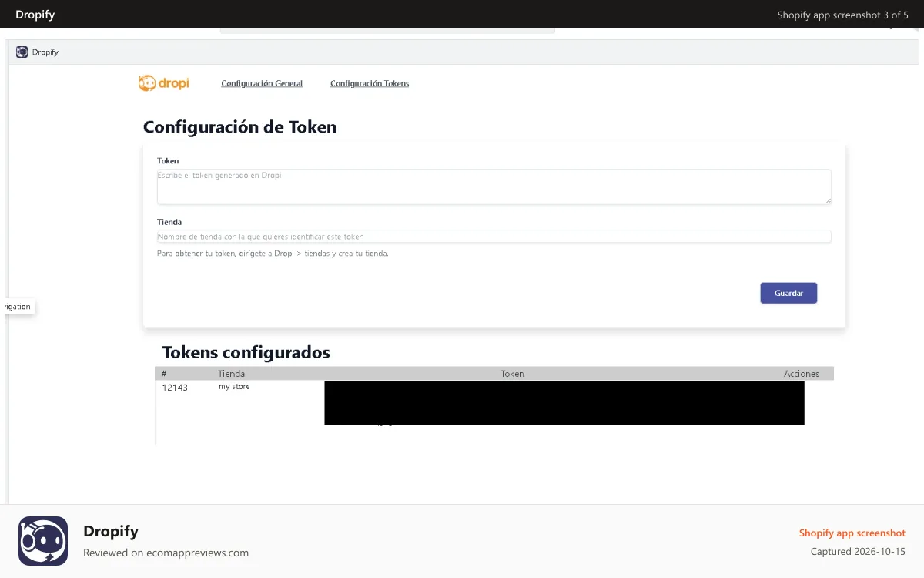The width and height of the screenshot is (924, 578).
Task: Click the Acciones column header
Action: (x=802, y=374)
